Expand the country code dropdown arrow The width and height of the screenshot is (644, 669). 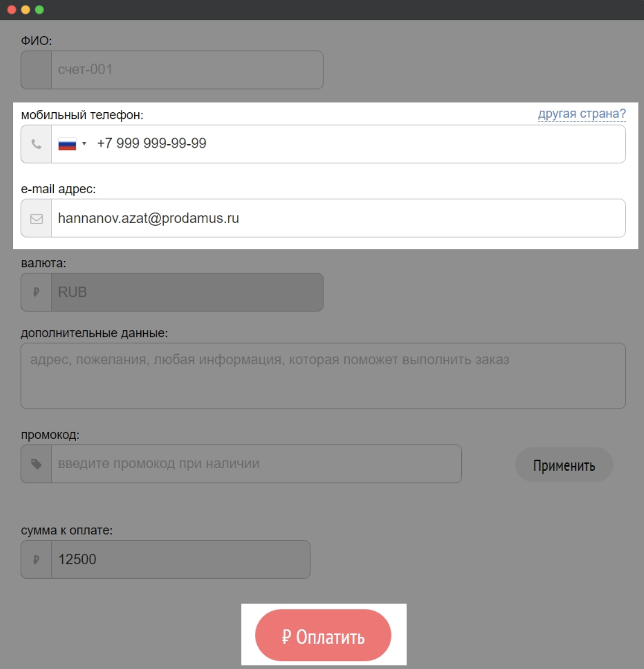point(84,144)
